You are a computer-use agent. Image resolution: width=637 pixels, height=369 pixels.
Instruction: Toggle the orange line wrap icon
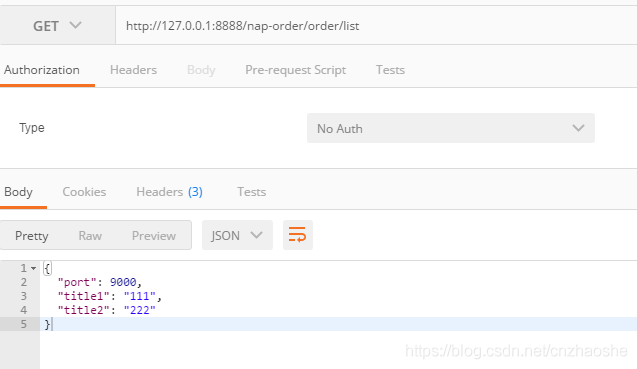click(297, 235)
